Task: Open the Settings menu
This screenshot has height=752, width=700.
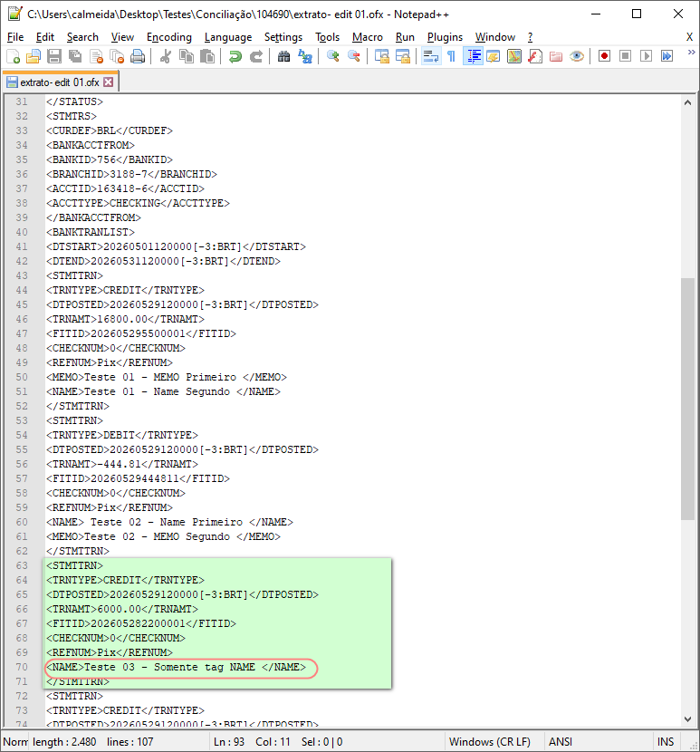Action: tap(283, 37)
